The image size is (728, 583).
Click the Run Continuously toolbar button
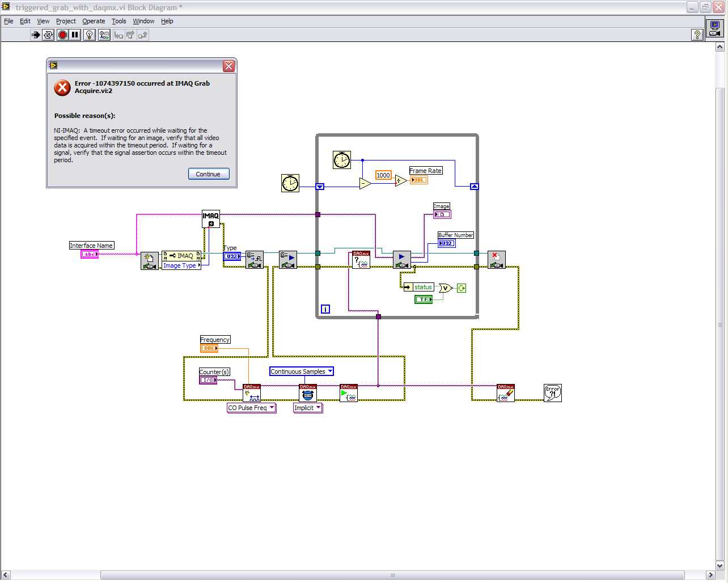49,35
